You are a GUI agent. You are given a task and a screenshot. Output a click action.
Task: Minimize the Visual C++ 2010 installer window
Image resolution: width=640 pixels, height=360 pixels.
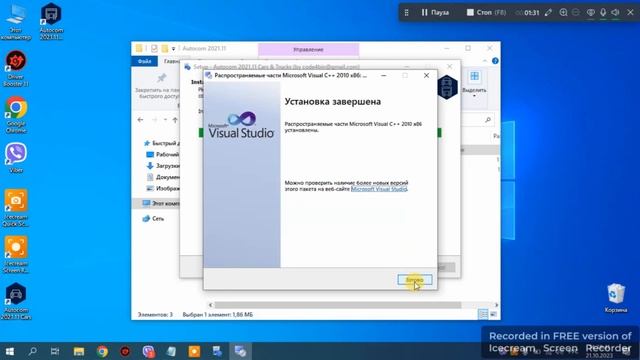[383, 76]
